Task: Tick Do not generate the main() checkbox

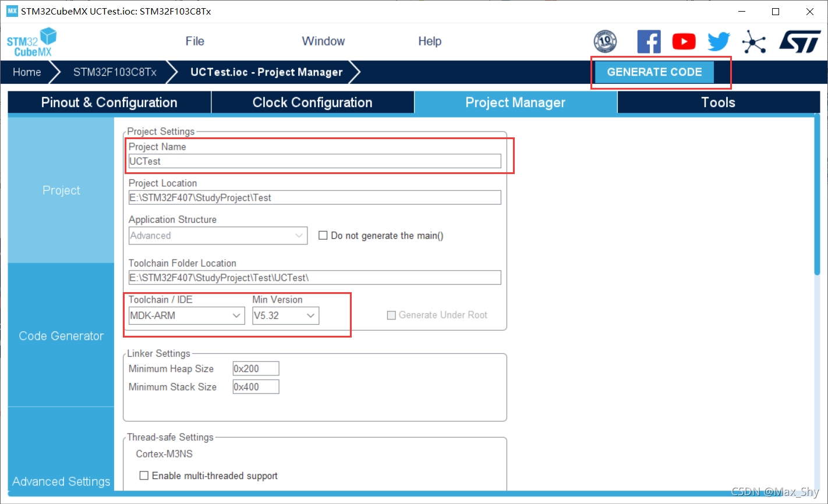Action: click(x=323, y=236)
